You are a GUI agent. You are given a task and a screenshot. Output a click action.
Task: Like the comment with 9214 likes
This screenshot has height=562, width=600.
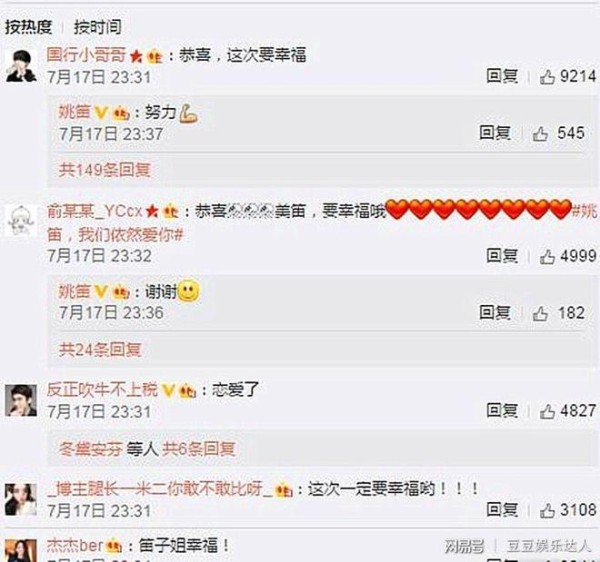point(547,78)
